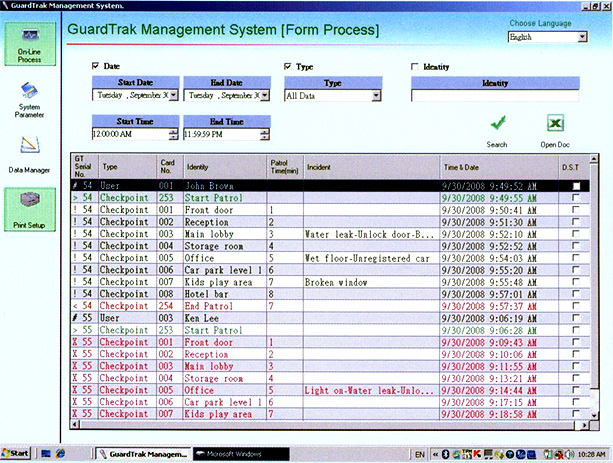Switch to Microsoft Windows taskbar button
613x463 pixels.
click(241, 454)
